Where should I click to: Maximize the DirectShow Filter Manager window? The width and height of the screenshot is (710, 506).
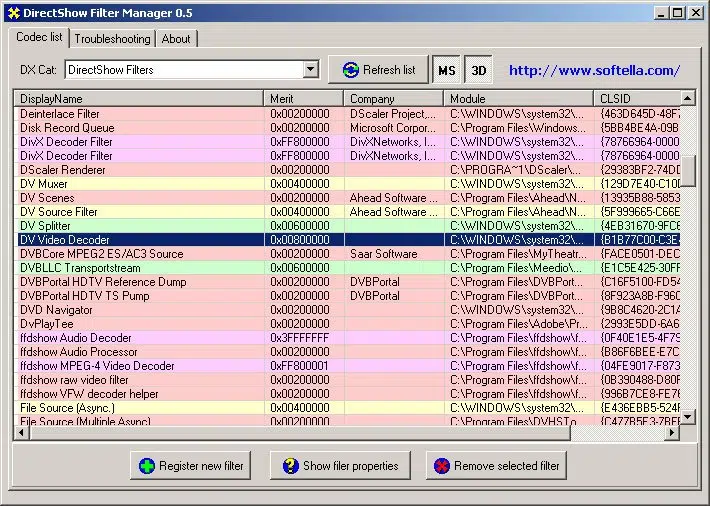(x=678, y=13)
